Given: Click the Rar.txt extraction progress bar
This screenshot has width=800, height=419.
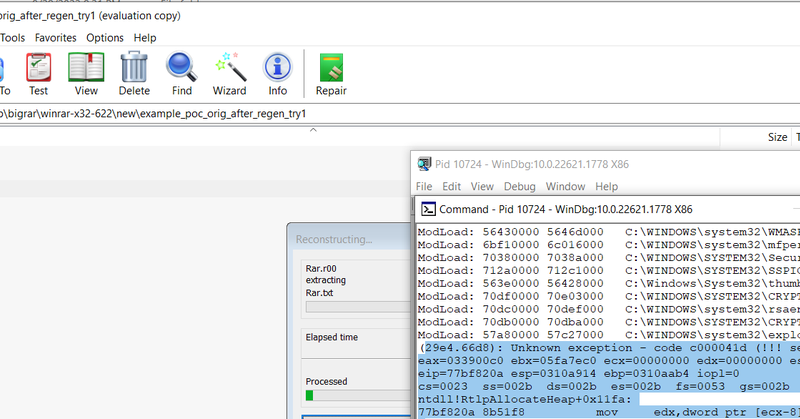Looking at the screenshot, I should point(358,307).
